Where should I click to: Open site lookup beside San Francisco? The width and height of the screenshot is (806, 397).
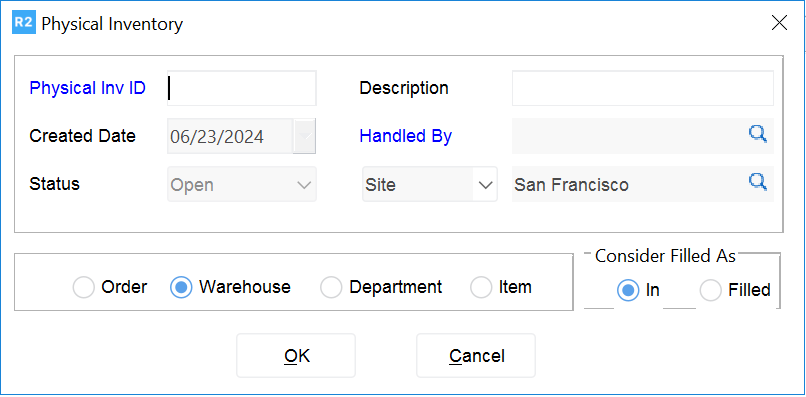point(757,182)
